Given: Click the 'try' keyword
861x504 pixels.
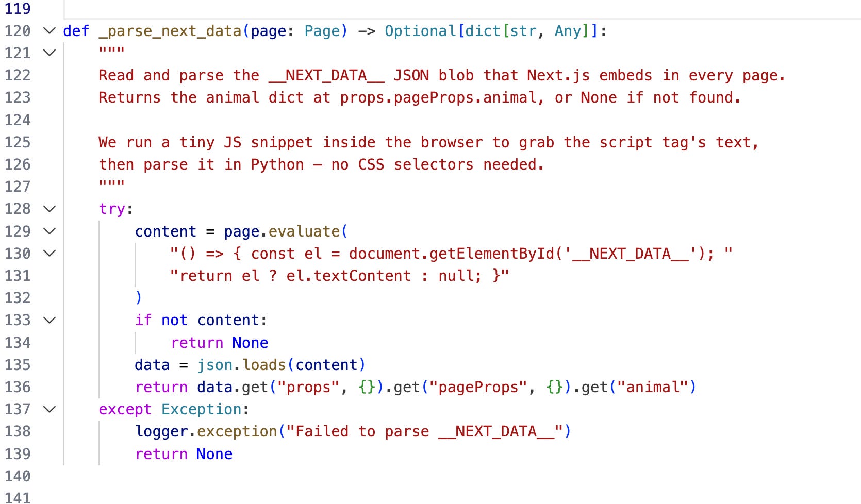Looking at the screenshot, I should [112, 209].
